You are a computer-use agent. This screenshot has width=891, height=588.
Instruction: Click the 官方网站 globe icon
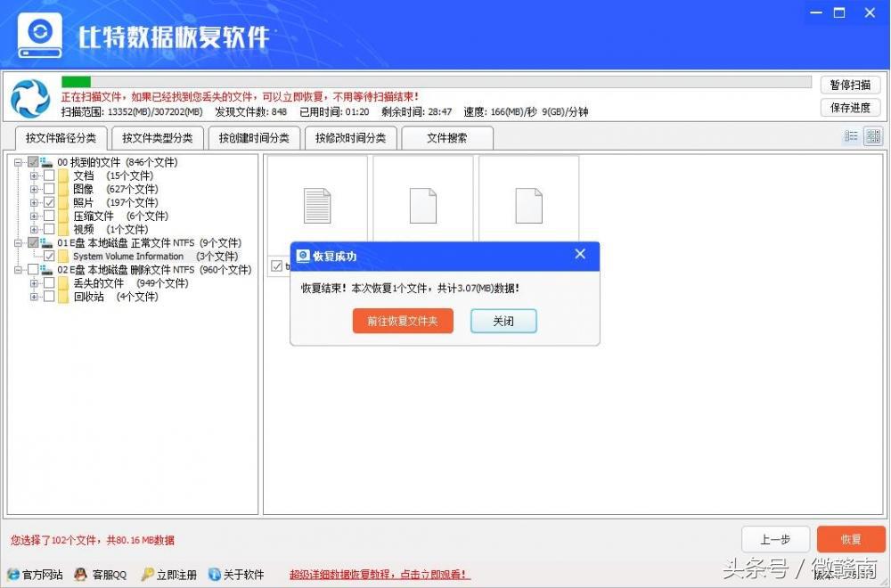(x=12, y=574)
